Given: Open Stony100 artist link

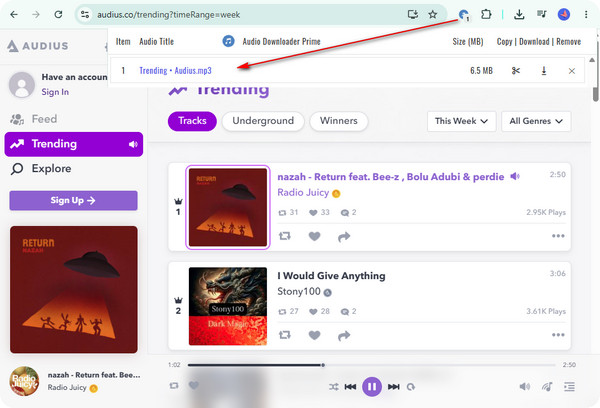Looking at the screenshot, I should click(x=299, y=292).
